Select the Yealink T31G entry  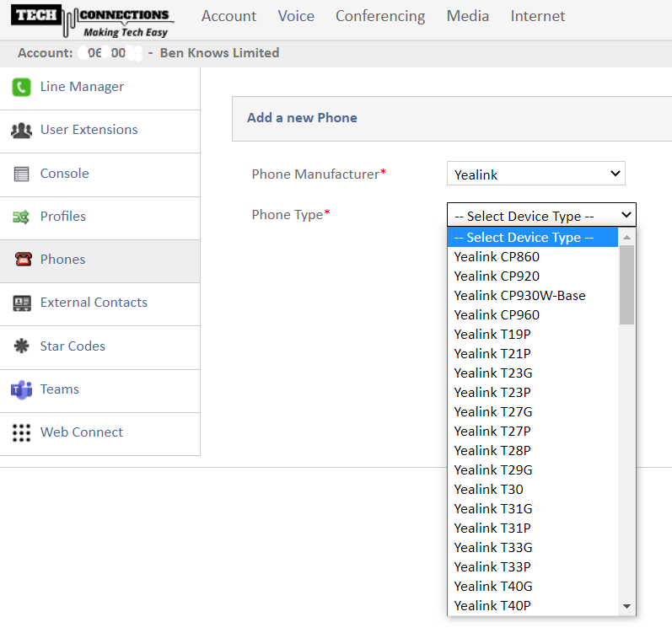[532, 509]
